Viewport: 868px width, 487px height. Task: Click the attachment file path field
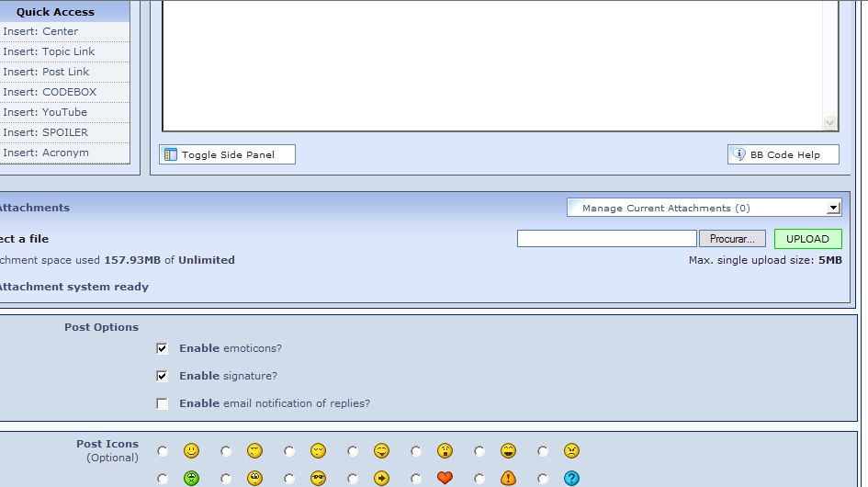606,239
